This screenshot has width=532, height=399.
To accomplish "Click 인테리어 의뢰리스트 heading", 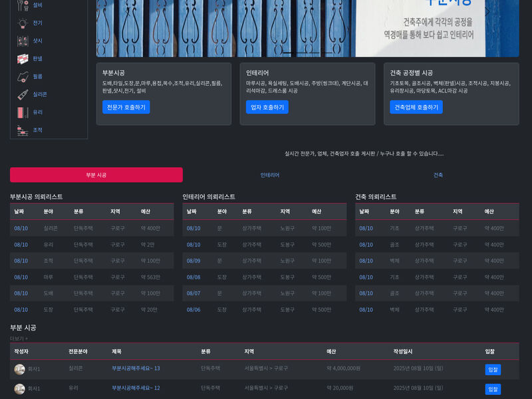I will click(x=209, y=197).
